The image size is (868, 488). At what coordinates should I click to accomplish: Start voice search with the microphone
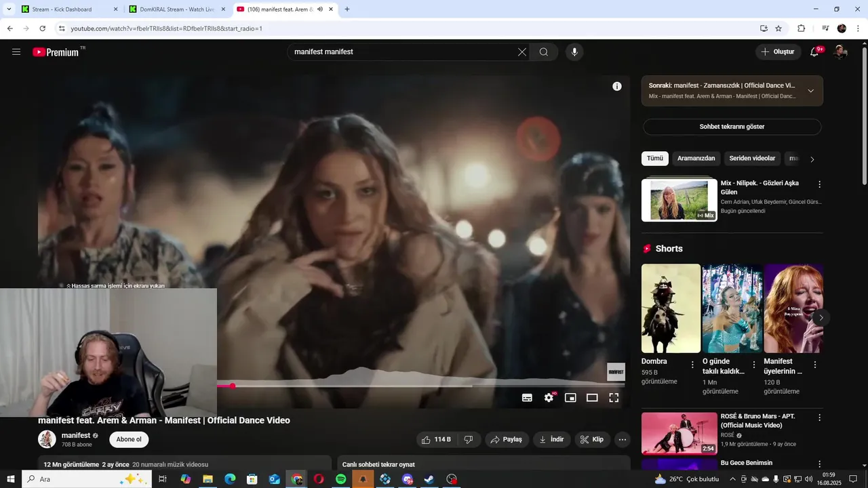coord(574,52)
